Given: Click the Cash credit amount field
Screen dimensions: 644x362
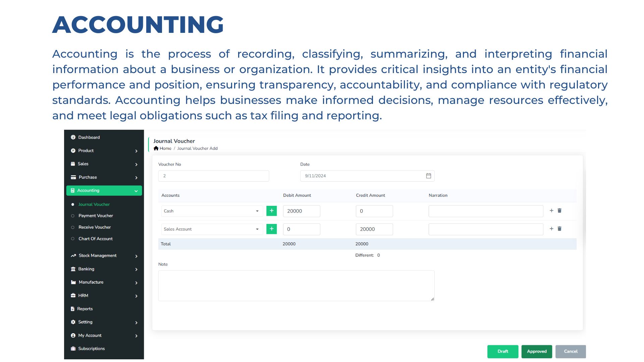Looking at the screenshot, I should tap(374, 211).
